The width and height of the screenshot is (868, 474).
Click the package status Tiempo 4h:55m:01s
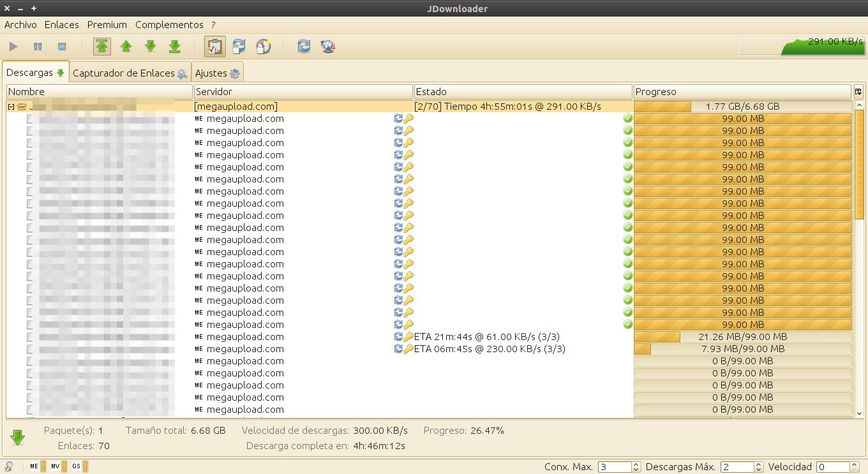[507, 107]
